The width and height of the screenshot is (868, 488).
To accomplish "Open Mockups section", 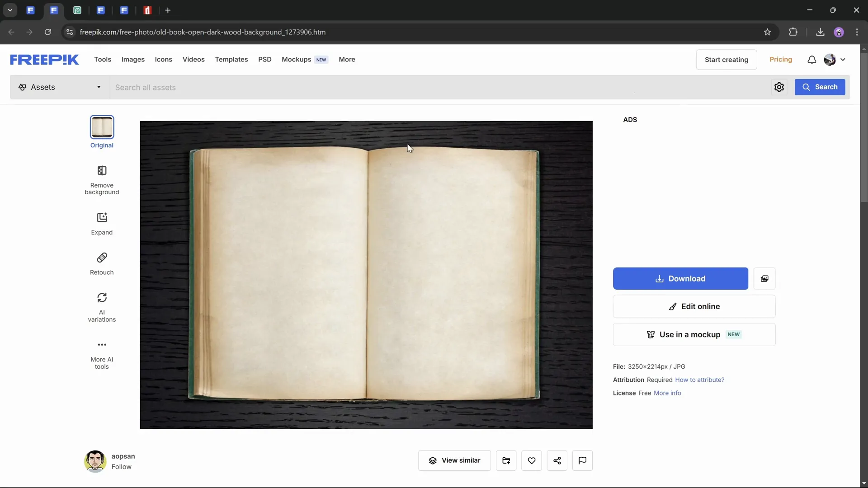I will (x=296, y=60).
